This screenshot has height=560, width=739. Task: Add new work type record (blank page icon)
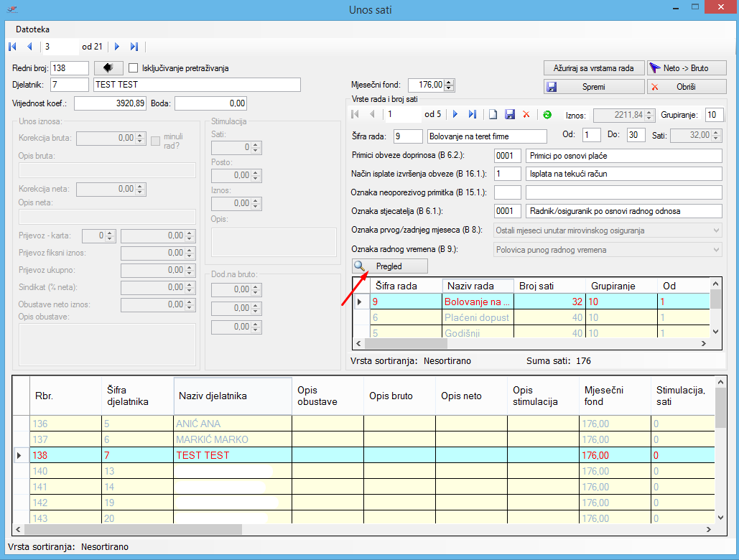(x=493, y=114)
